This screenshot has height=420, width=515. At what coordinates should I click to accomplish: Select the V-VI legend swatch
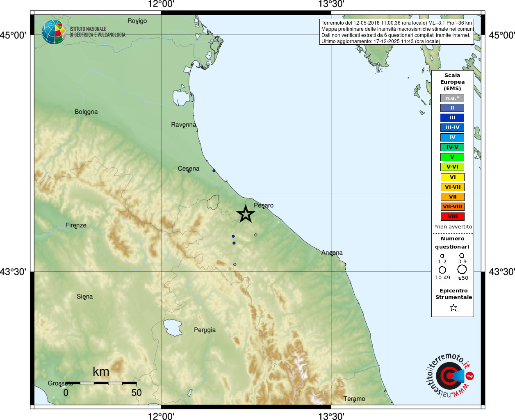452,167
